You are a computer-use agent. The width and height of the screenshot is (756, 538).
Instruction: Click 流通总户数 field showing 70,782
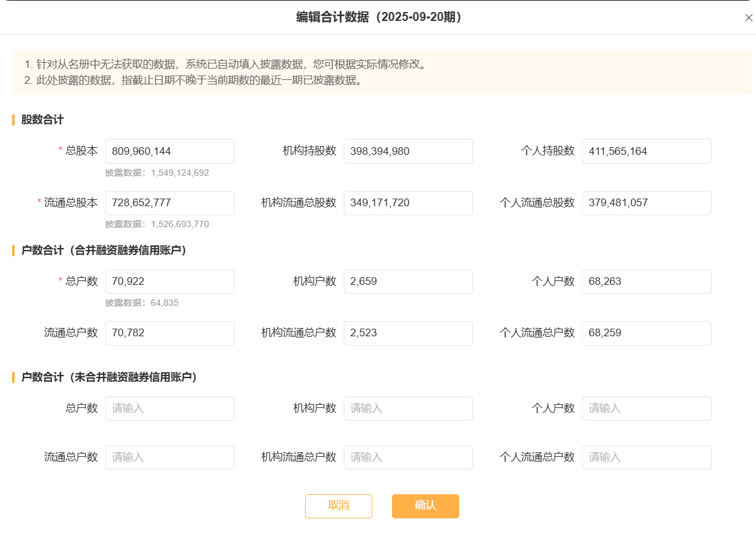pos(170,334)
